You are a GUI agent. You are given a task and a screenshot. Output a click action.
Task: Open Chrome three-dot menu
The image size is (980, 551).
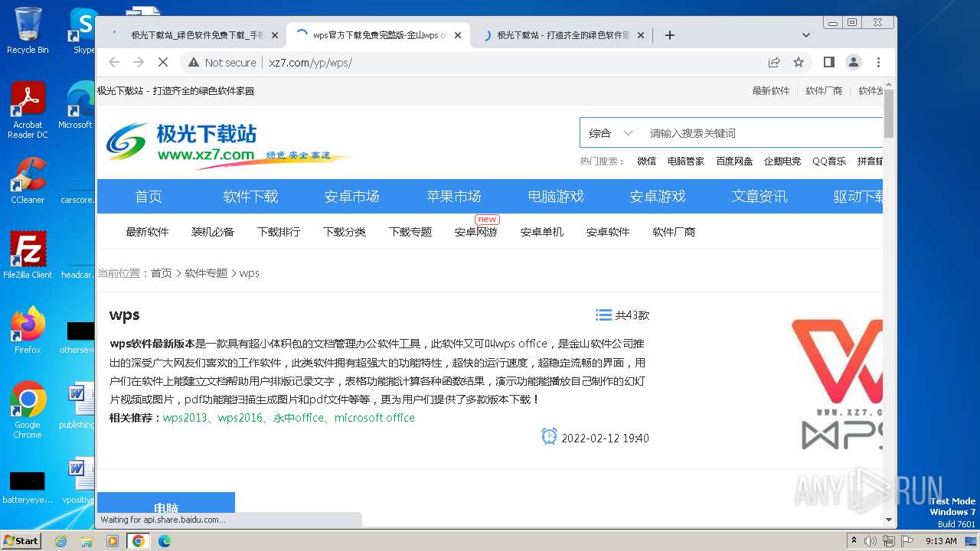[x=878, y=62]
